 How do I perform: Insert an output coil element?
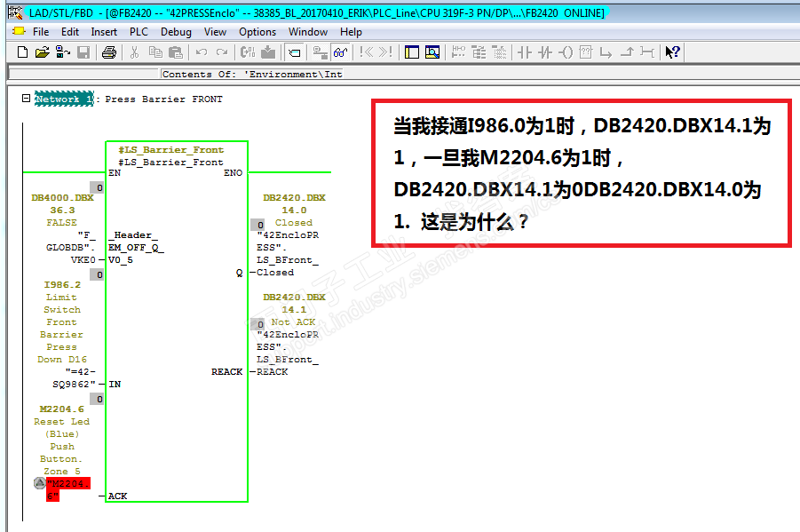(566, 52)
